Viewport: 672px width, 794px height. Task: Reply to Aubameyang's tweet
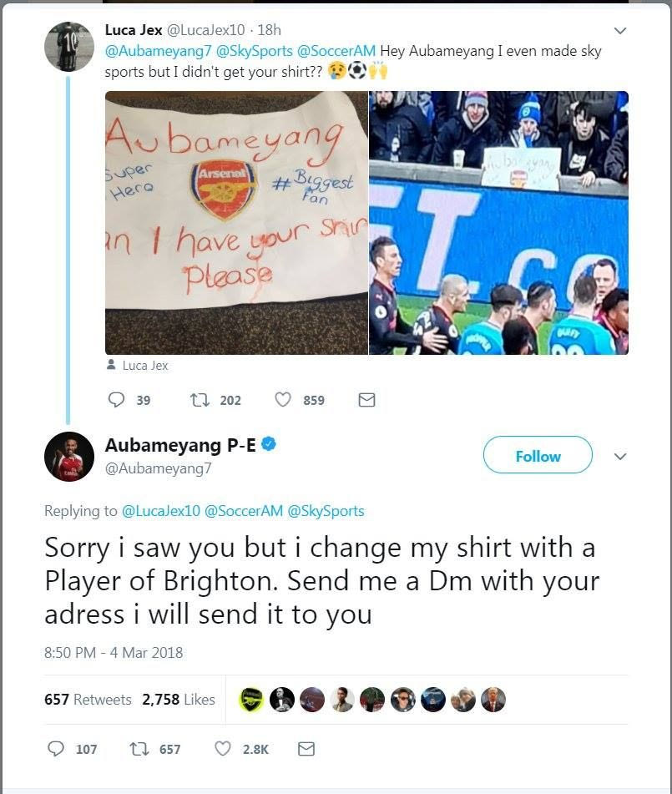click(56, 749)
